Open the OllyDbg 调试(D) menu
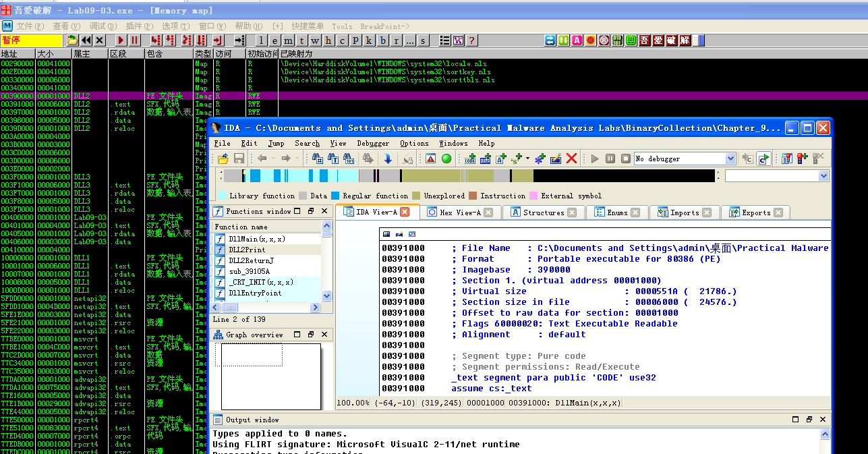Viewport: 868px width, 454px height. pyautogui.click(x=103, y=26)
